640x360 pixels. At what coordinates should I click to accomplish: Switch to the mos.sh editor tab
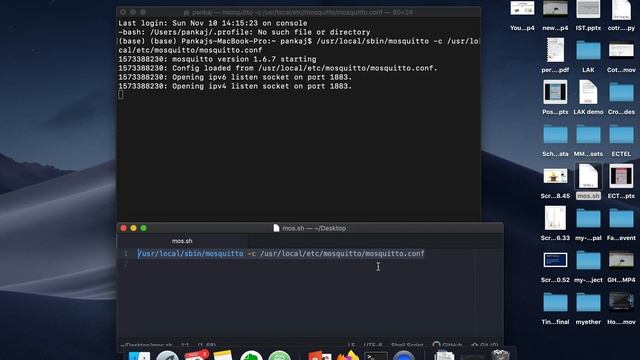[x=182, y=241]
